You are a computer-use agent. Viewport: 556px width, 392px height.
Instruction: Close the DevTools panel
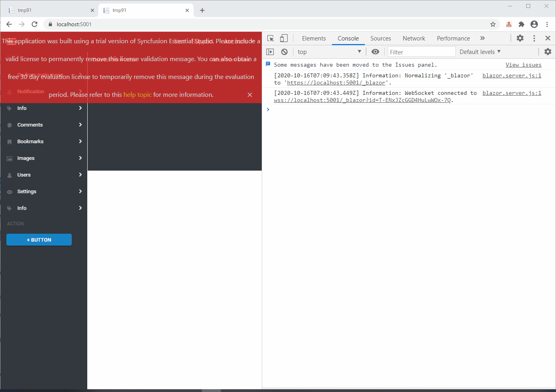point(548,38)
